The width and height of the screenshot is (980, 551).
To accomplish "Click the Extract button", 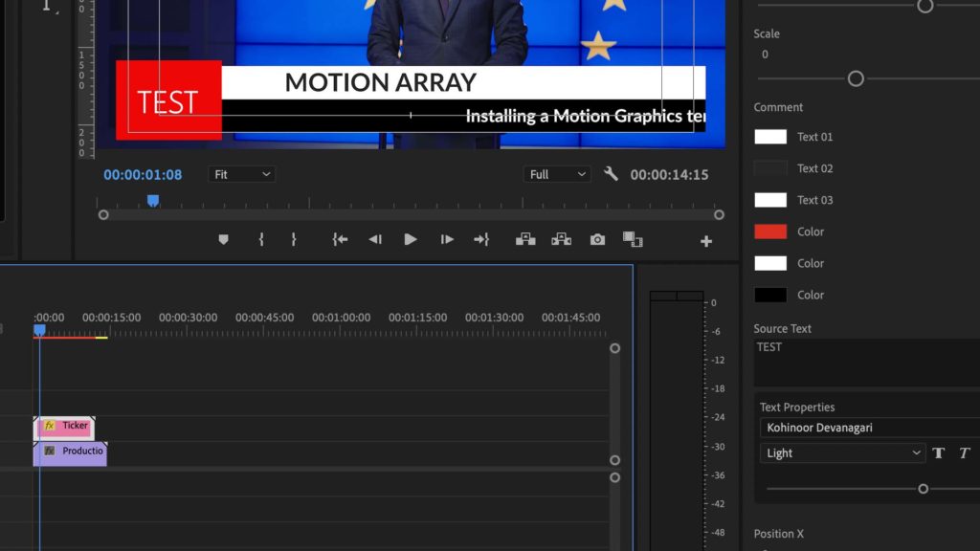I will 561,240.
